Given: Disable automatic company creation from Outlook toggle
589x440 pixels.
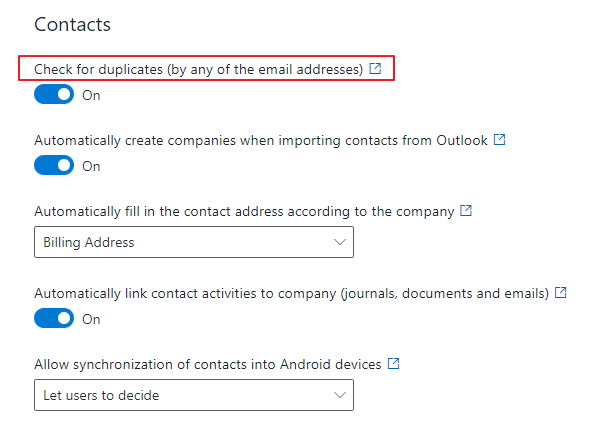Looking at the screenshot, I should 54,165.
